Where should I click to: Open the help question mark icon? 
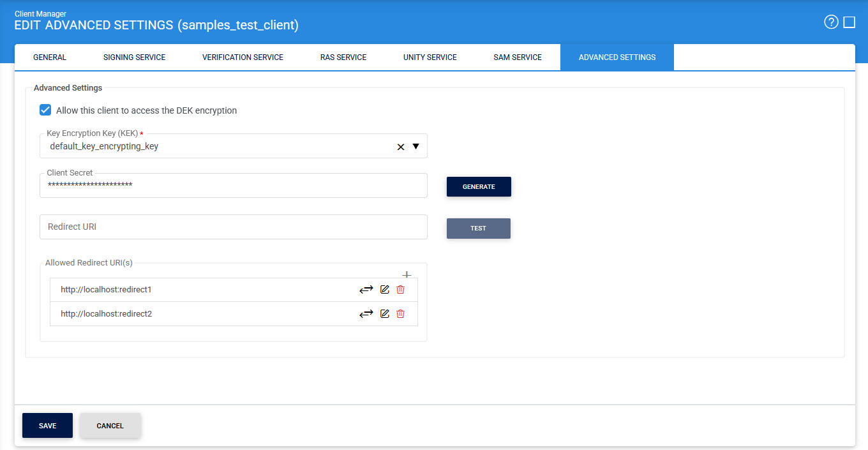[x=830, y=22]
